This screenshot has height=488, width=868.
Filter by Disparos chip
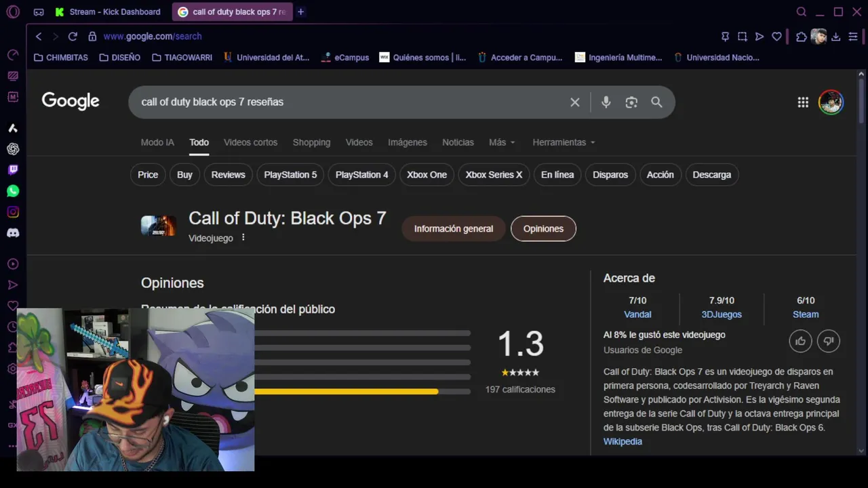coord(610,175)
